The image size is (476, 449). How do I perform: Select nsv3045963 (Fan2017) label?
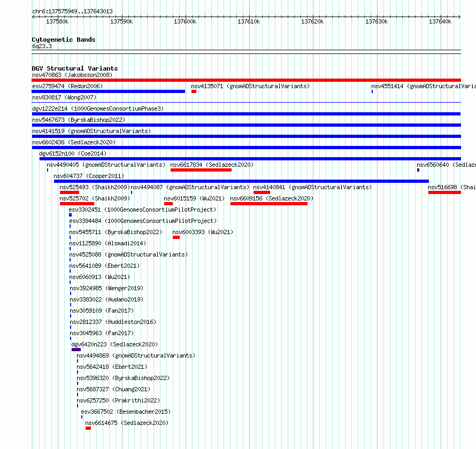tap(102, 333)
